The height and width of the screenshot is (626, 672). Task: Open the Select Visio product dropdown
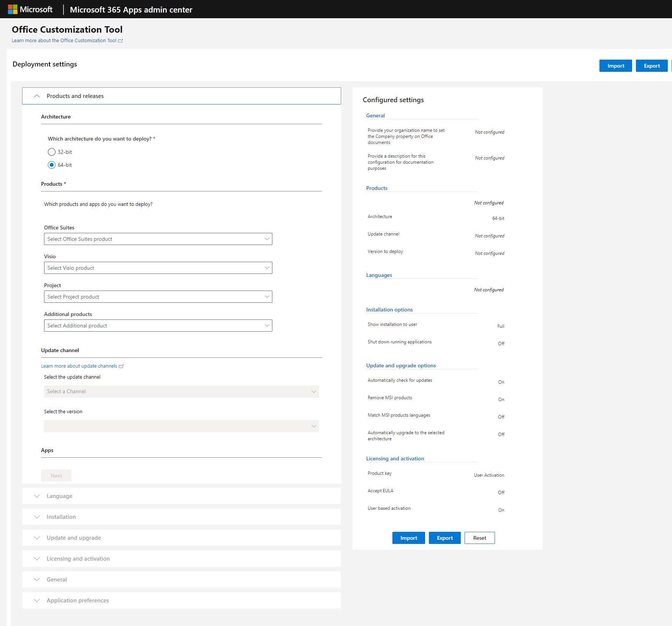tap(158, 268)
